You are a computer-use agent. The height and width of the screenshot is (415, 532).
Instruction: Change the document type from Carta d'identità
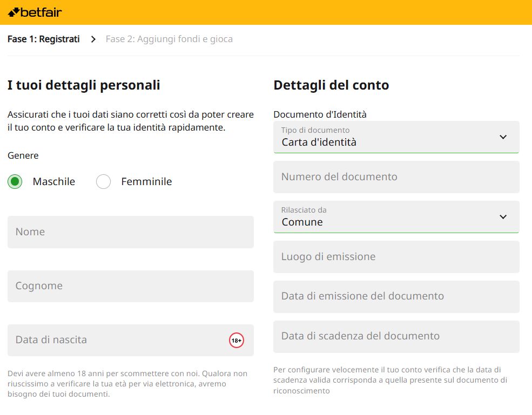pos(396,137)
